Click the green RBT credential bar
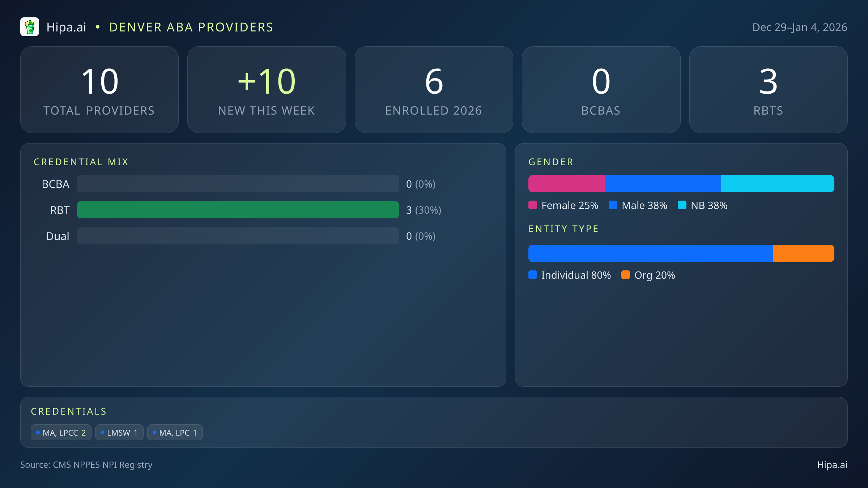 pyautogui.click(x=238, y=210)
